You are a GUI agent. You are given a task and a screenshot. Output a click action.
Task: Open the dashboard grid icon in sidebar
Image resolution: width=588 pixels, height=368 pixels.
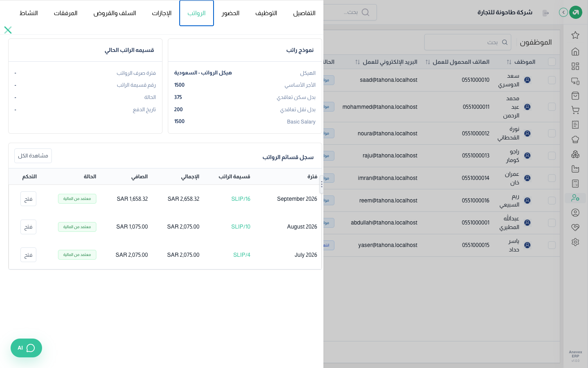coord(575,66)
